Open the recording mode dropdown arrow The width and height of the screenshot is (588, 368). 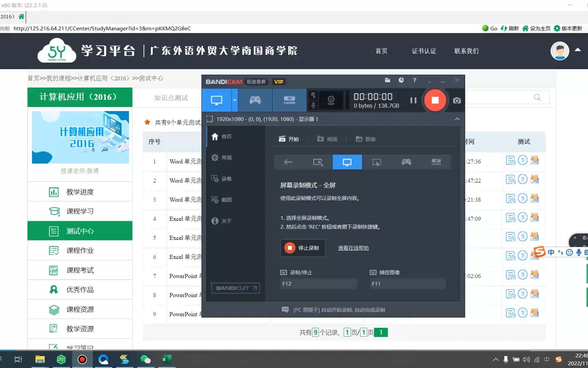[x=234, y=100]
